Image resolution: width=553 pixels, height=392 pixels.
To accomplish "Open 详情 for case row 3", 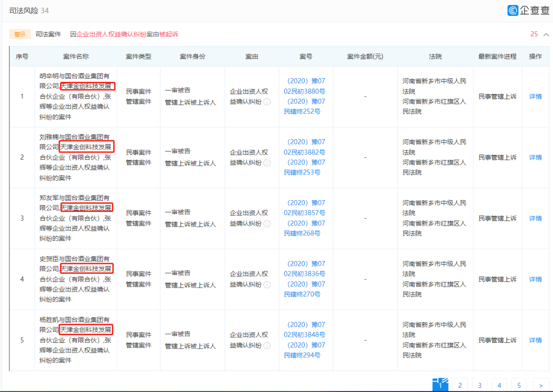I will click(535, 218).
